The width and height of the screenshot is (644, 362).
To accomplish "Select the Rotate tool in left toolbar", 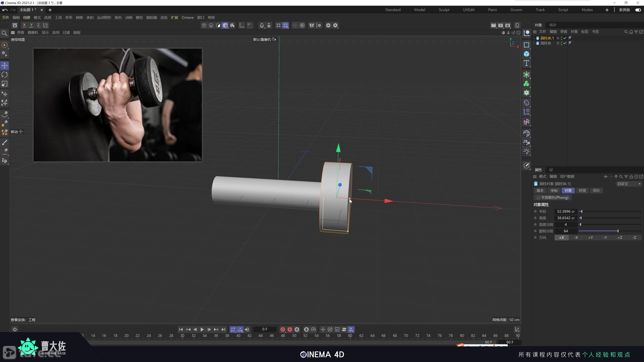I will (x=5, y=75).
